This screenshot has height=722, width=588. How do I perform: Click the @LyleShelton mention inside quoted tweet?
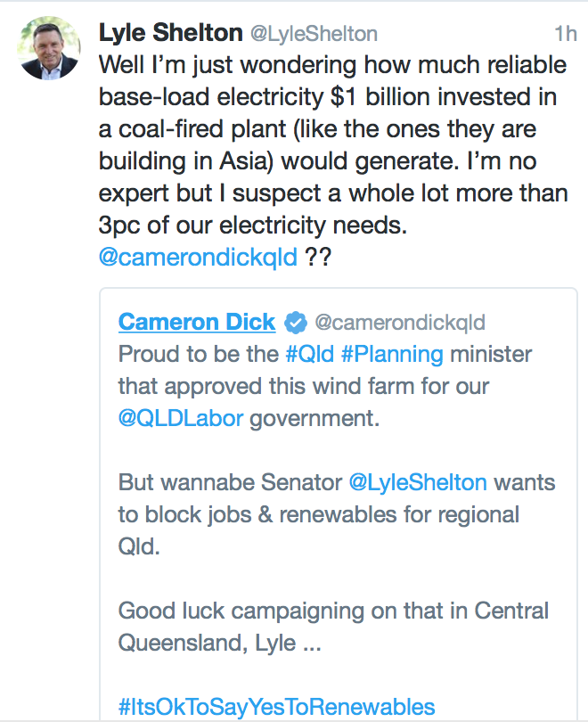pyautogui.click(x=418, y=482)
